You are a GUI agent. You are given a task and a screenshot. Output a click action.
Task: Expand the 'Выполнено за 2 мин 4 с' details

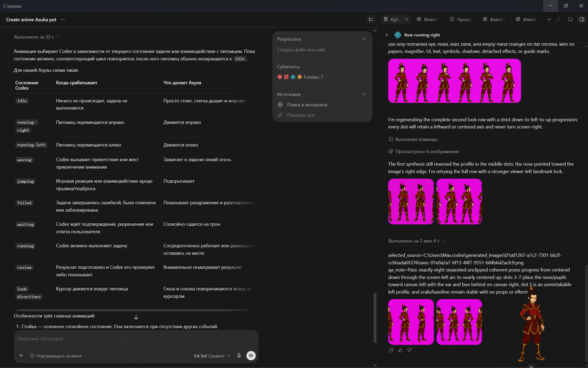tap(416, 241)
